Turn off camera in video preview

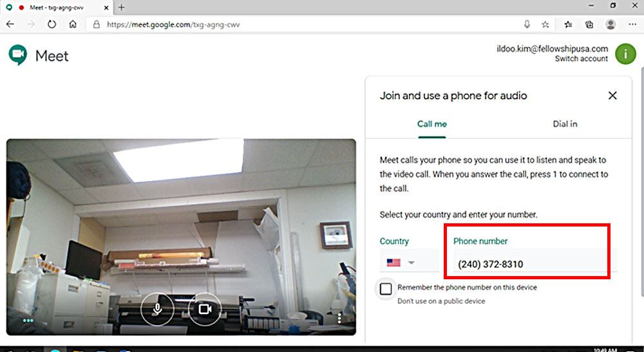pos(205,310)
